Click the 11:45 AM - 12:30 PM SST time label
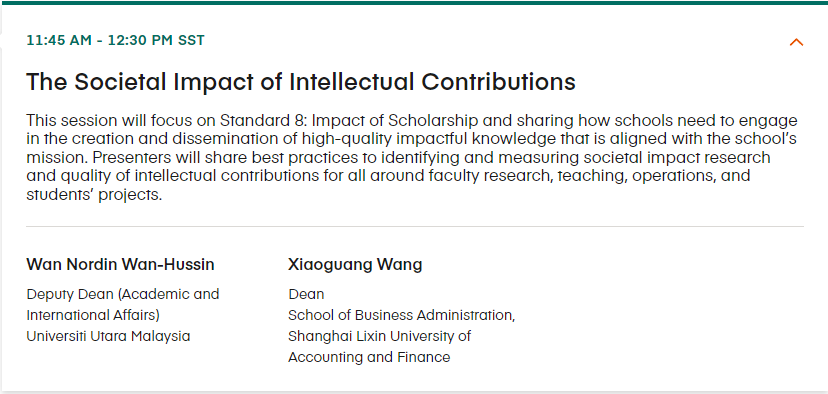The width and height of the screenshot is (828, 394). point(115,41)
